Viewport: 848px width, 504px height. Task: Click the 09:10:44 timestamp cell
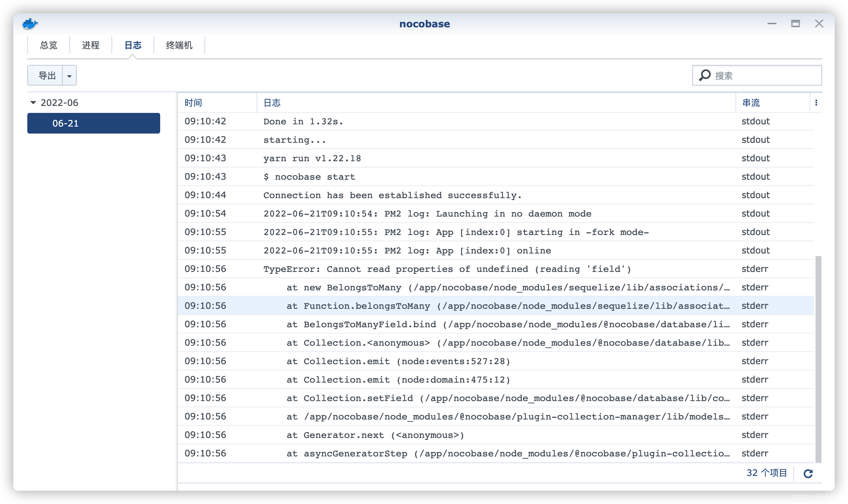pos(205,195)
